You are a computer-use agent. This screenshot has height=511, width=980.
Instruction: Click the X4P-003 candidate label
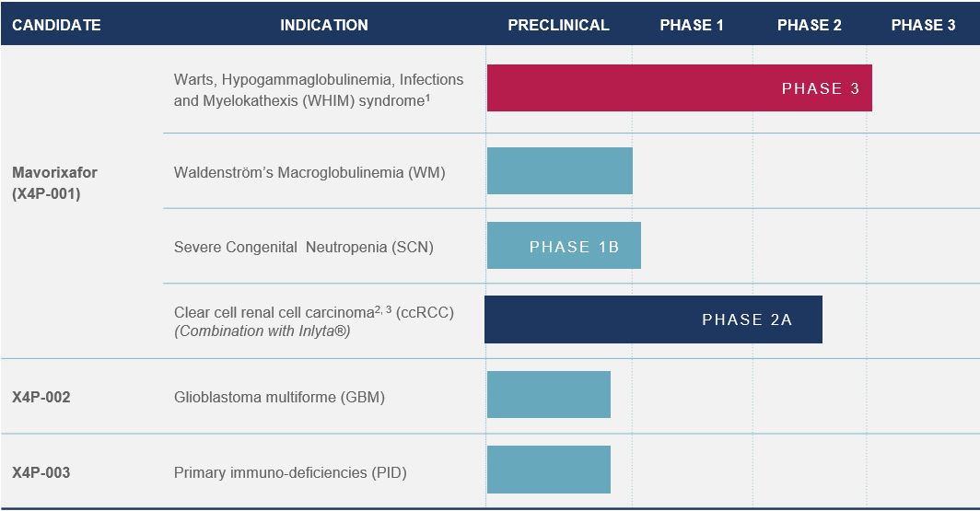(41, 472)
